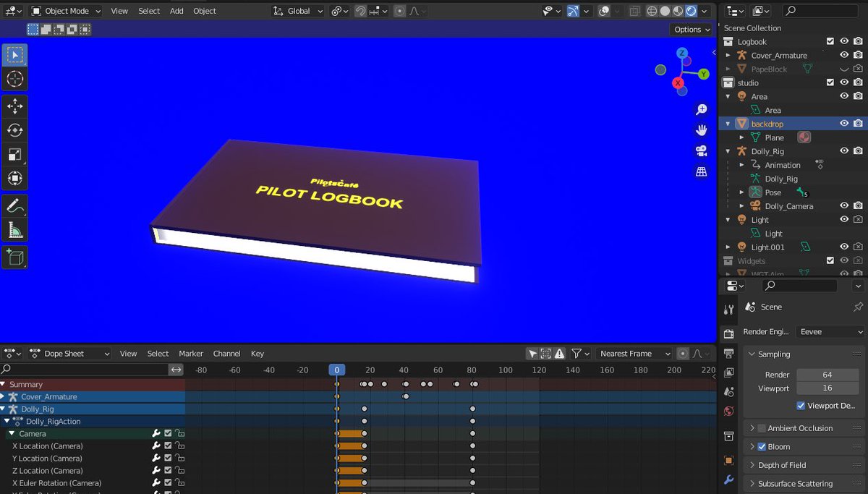Switch to wireframe viewport shading

coord(652,11)
